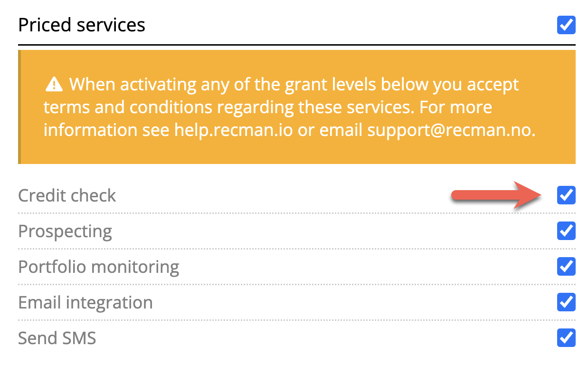Click the Portfolio monitoring label

[98, 267]
